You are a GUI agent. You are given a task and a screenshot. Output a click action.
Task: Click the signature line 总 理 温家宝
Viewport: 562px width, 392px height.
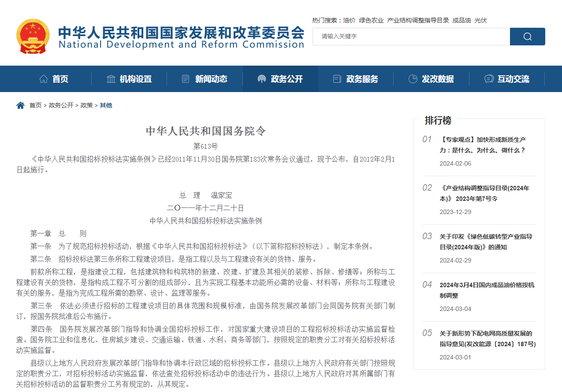point(205,195)
